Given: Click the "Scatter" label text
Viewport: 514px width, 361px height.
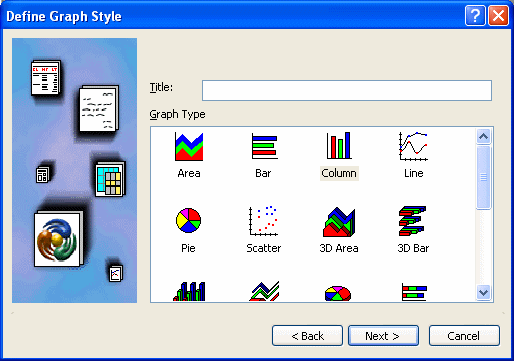Looking at the screenshot, I should point(264,248).
